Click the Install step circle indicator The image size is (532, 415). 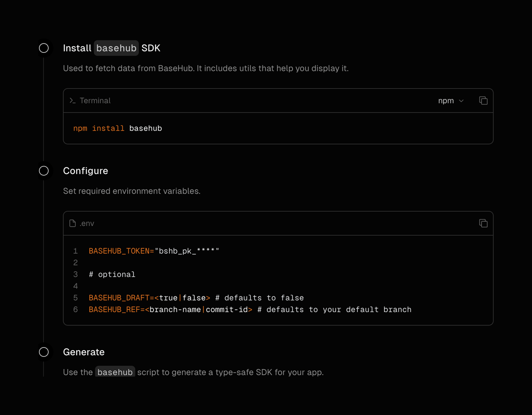[43, 47]
